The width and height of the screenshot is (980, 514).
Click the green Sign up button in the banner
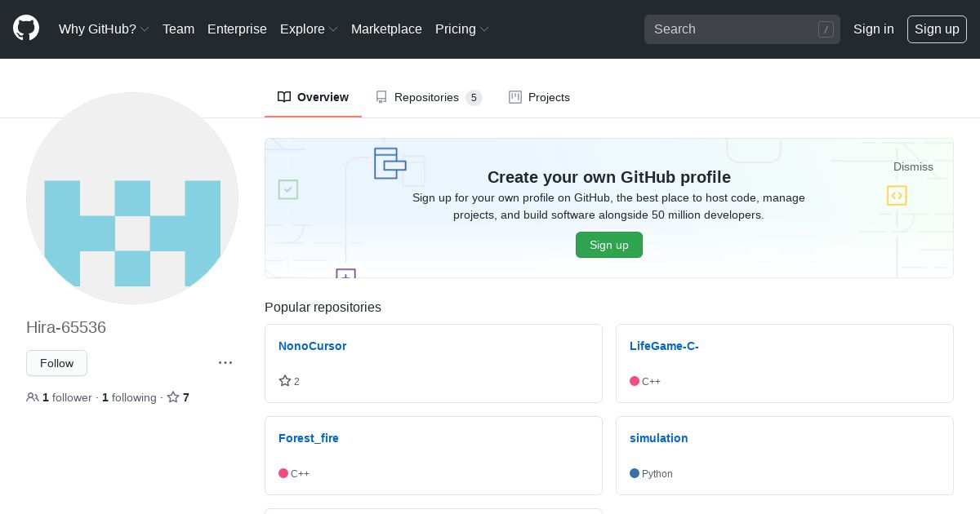point(609,245)
